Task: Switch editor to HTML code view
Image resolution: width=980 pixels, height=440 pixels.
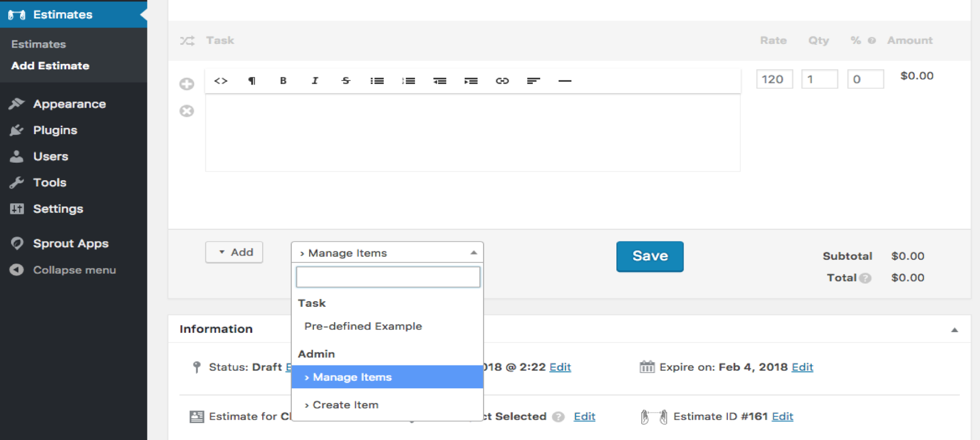Action: point(220,81)
